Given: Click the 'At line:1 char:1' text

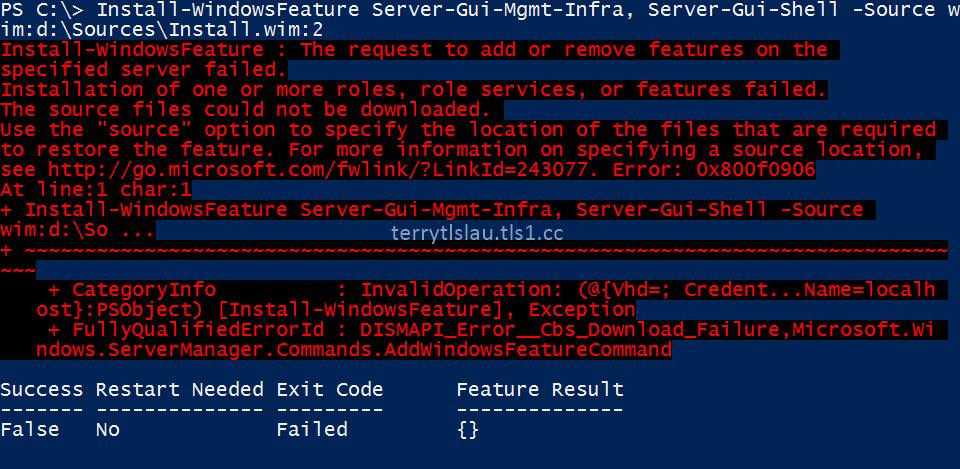Looking at the screenshot, I should click(x=96, y=189).
